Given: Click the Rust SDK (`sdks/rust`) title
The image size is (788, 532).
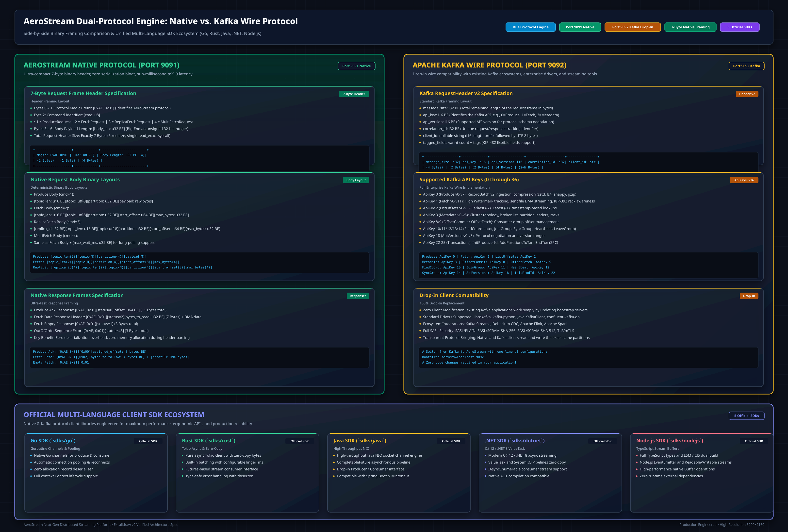Looking at the screenshot, I should 209,440.
